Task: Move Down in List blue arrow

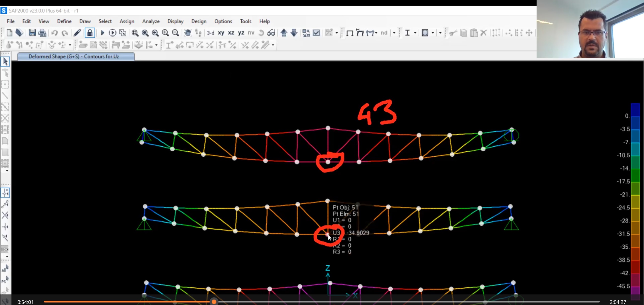Action: 294,33
